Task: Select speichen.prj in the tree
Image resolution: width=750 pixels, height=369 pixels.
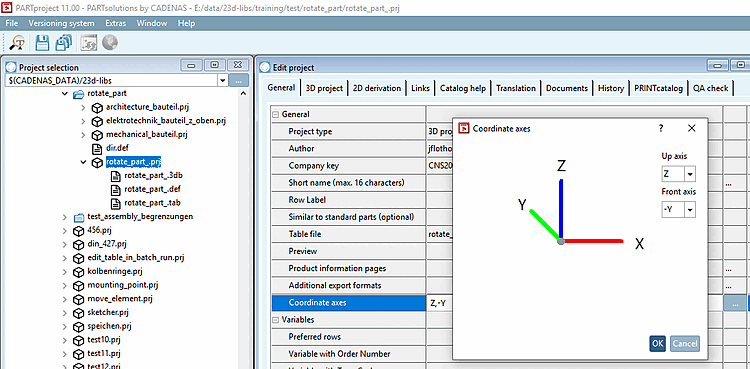Action: (109, 326)
